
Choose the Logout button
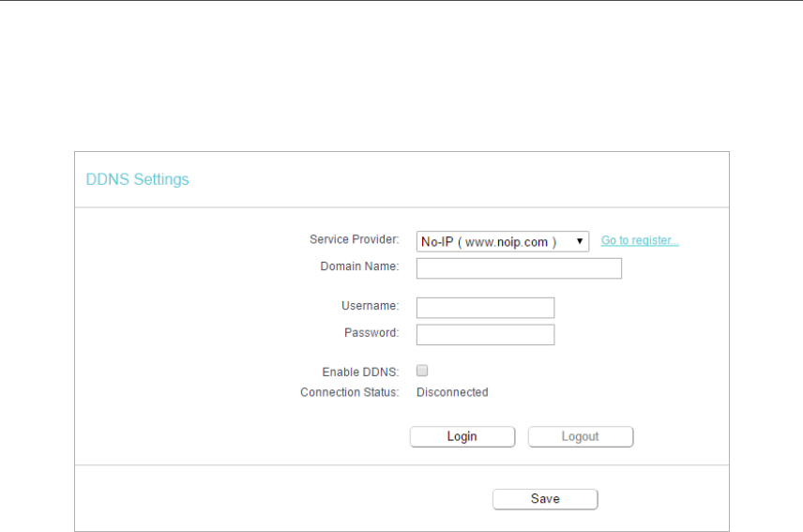point(581,436)
